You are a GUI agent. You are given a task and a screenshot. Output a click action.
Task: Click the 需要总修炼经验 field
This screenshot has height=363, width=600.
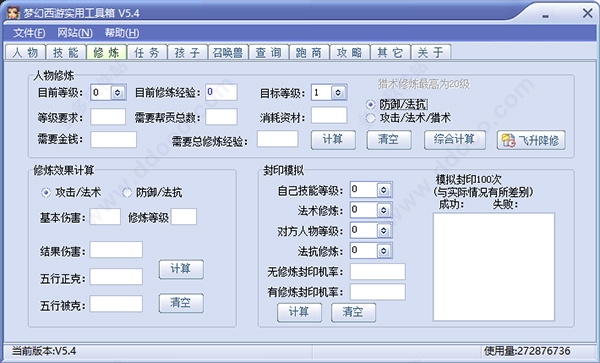click(x=277, y=139)
